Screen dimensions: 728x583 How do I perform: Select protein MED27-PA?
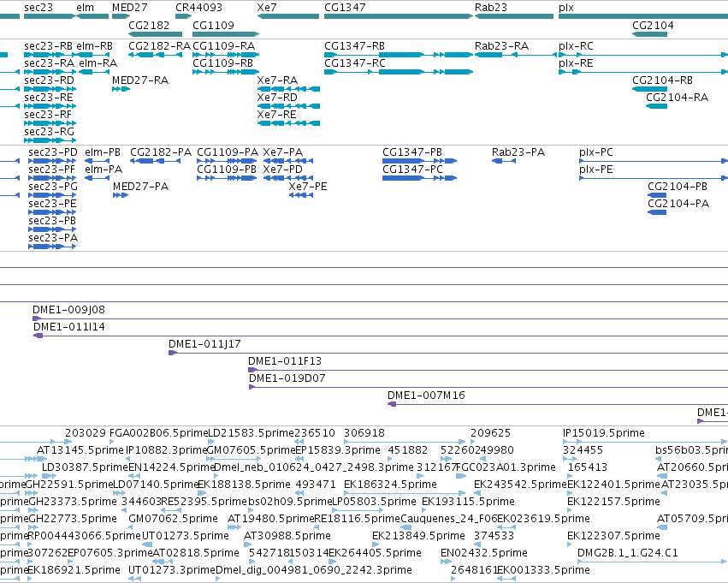point(140,187)
